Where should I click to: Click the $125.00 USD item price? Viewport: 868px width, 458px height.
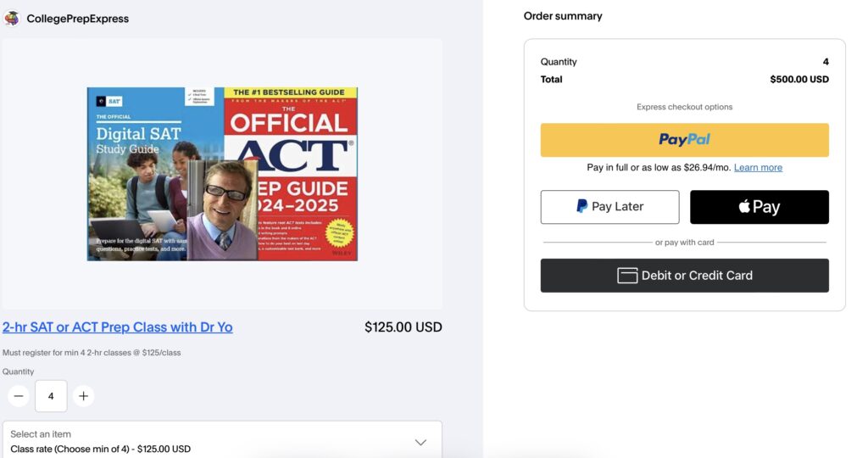tap(403, 327)
